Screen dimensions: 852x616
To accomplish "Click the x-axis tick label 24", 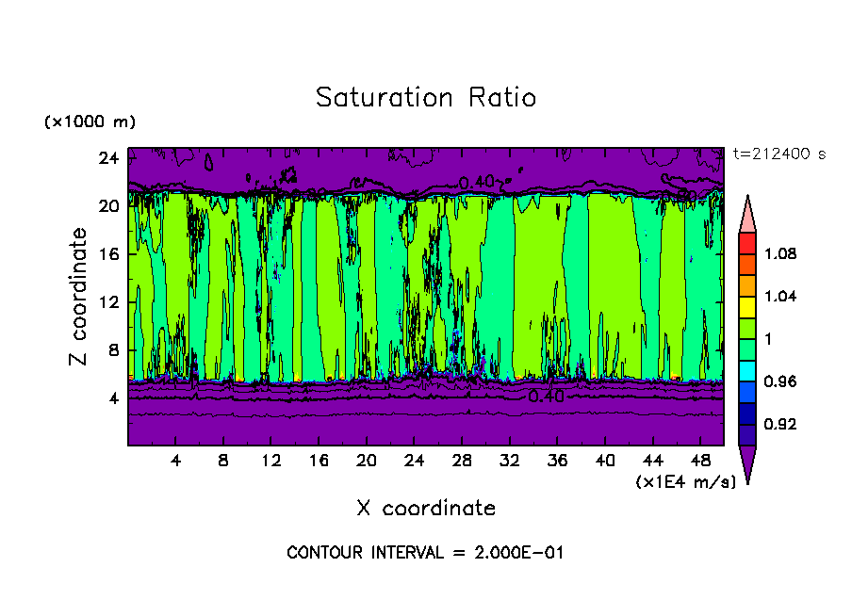I will click(414, 462).
